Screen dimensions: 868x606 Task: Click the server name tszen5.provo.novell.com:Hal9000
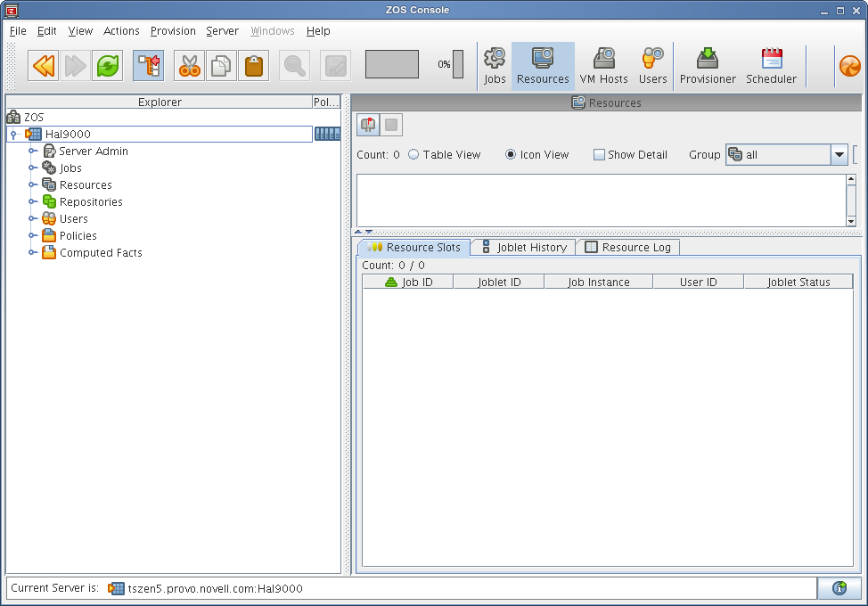[x=216, y=588]
